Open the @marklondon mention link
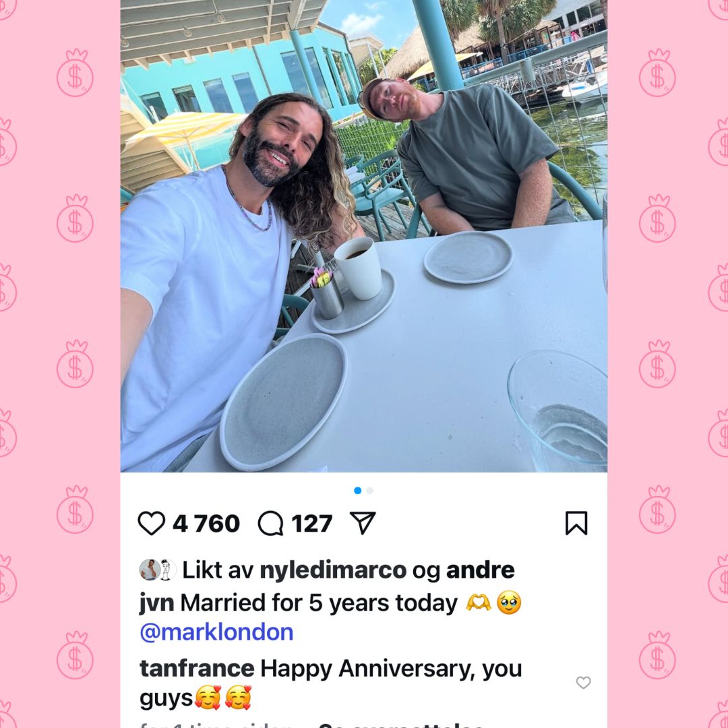Viewport: 728px width, 728px height. (216, 632)
